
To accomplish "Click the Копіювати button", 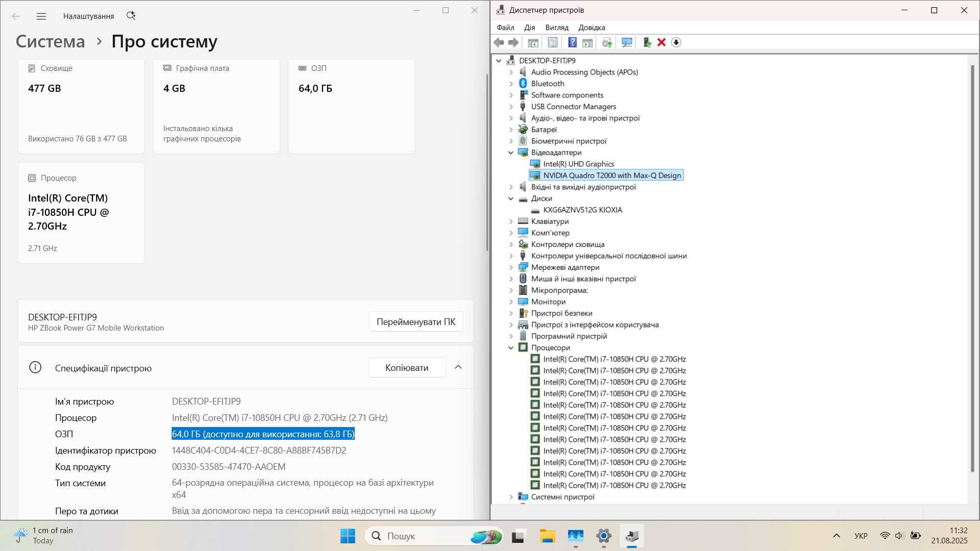I will pyautogui.click(x=407, y=368).
